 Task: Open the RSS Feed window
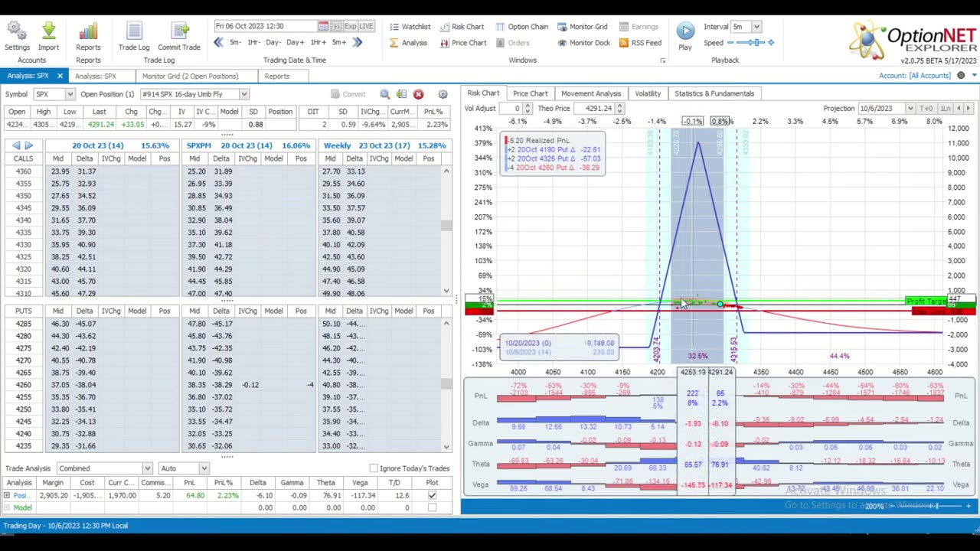coord(640,43)
